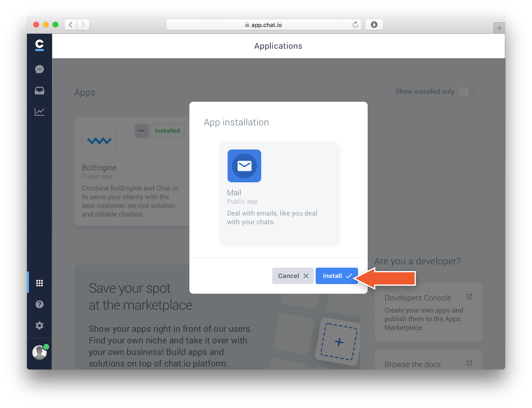532x408 pixels.
Task: Toggle Show installed only switch
Action: 467,92
